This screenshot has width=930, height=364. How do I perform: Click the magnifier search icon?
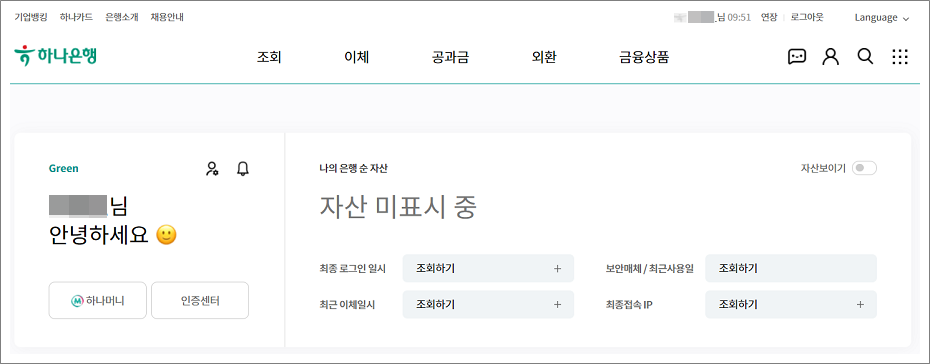865,56
